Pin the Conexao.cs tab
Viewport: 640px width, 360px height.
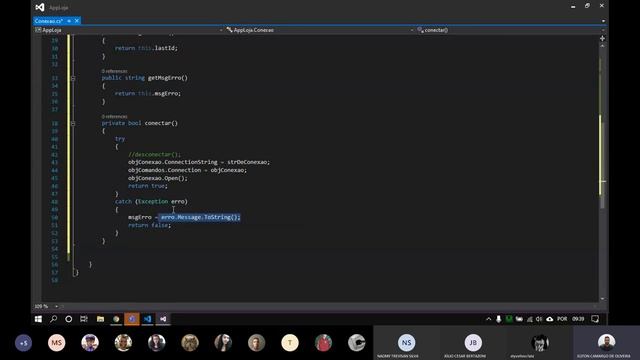(69, 21)
